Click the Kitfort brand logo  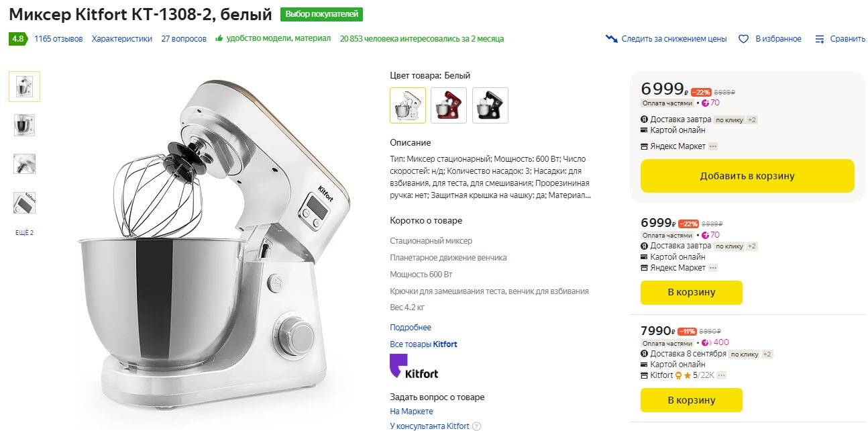point(414,367)
